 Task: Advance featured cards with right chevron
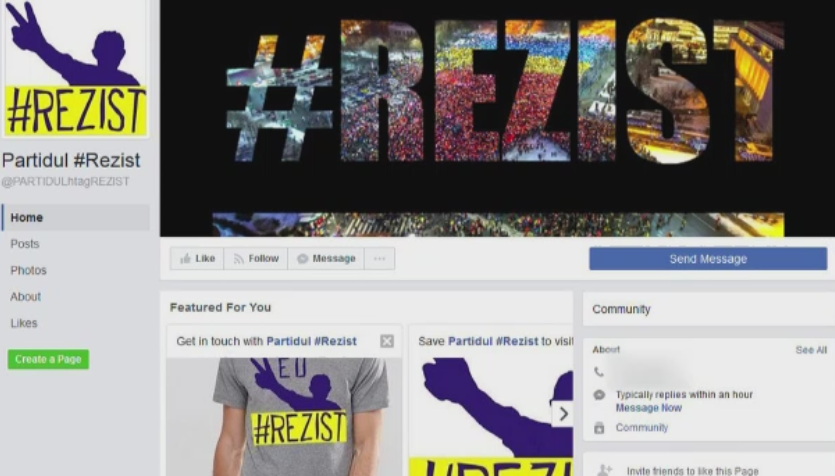click(x=562, y=414)
